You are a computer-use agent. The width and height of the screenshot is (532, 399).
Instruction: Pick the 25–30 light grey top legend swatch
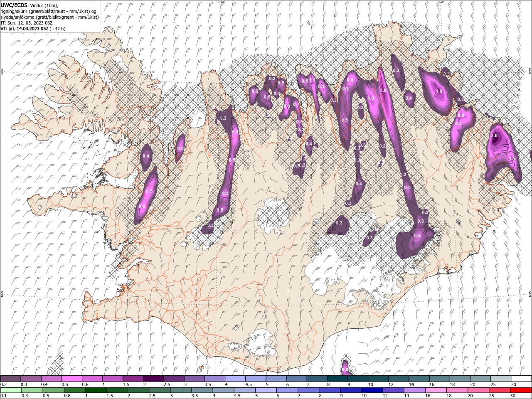501,379
